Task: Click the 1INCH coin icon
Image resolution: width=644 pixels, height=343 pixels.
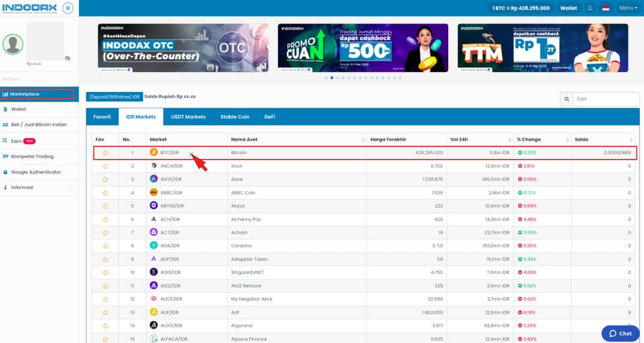Action: pyautogui.click(x=153, y=166)
